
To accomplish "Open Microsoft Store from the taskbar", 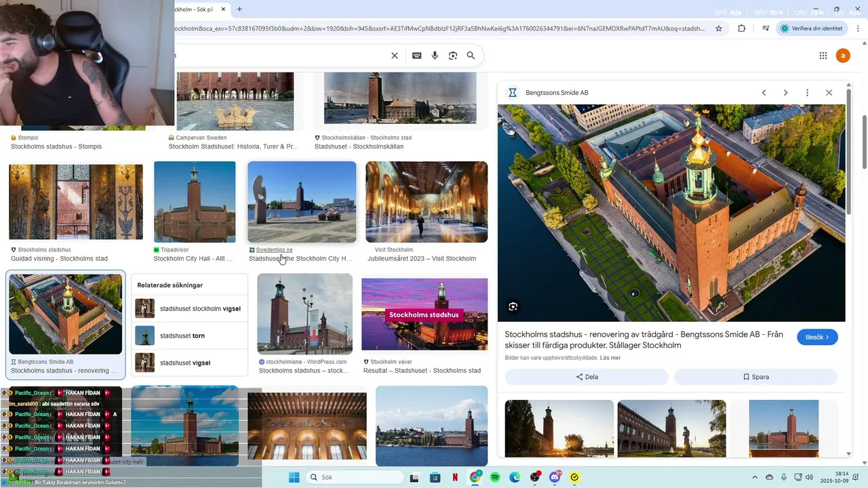I will point(435,477).
